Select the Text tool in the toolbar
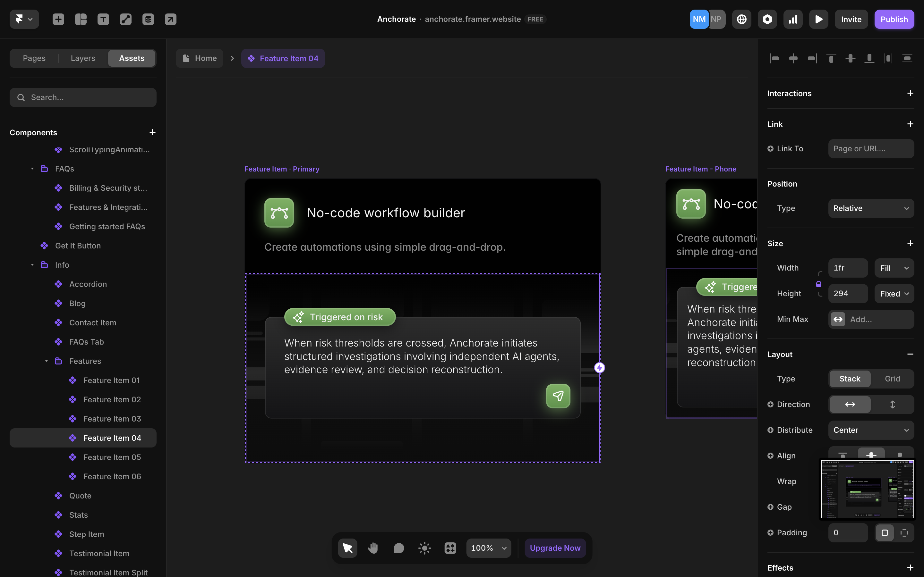 103,19
